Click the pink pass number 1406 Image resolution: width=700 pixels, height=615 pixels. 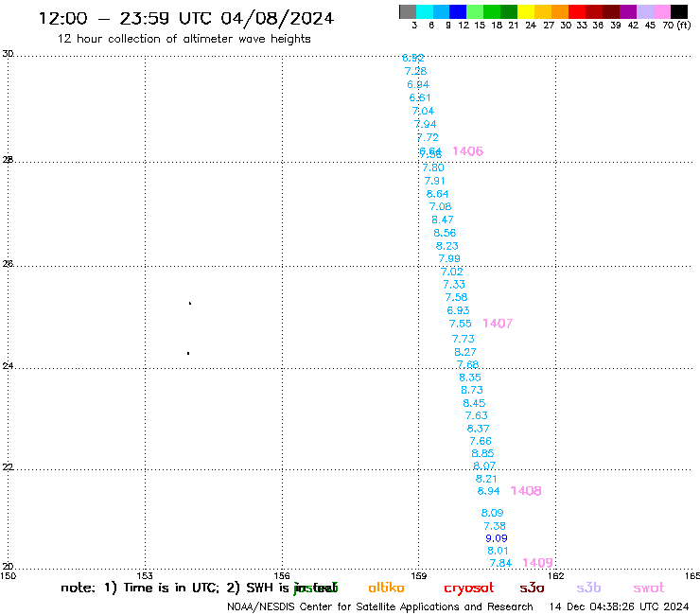468,151
